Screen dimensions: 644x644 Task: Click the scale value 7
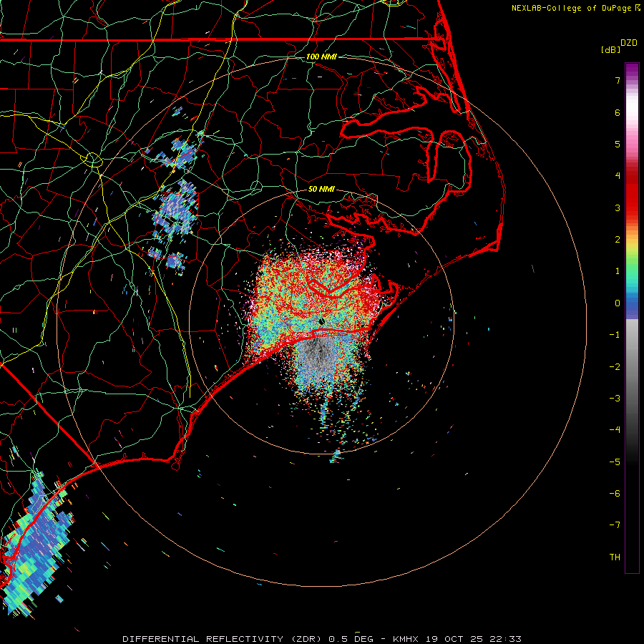(618, 81)
